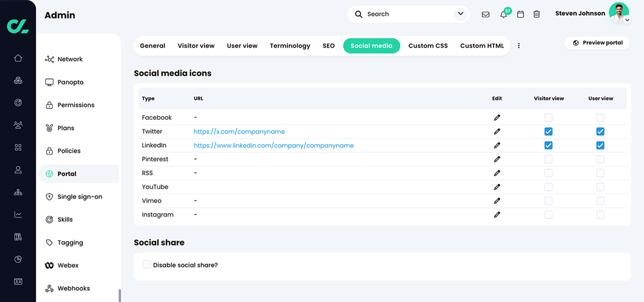Open the user menu chevron under avatar
The image size is (644, 302).
pyautogui.click(x=627, y=20)
